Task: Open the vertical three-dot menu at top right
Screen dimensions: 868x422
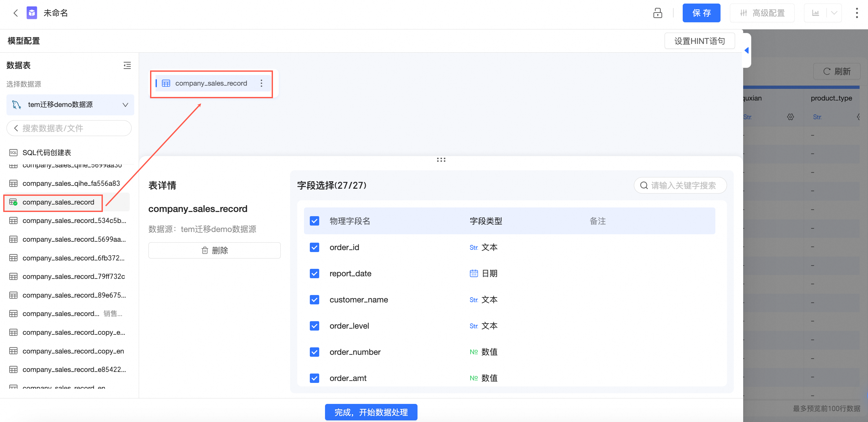Action: coord(857,13)
